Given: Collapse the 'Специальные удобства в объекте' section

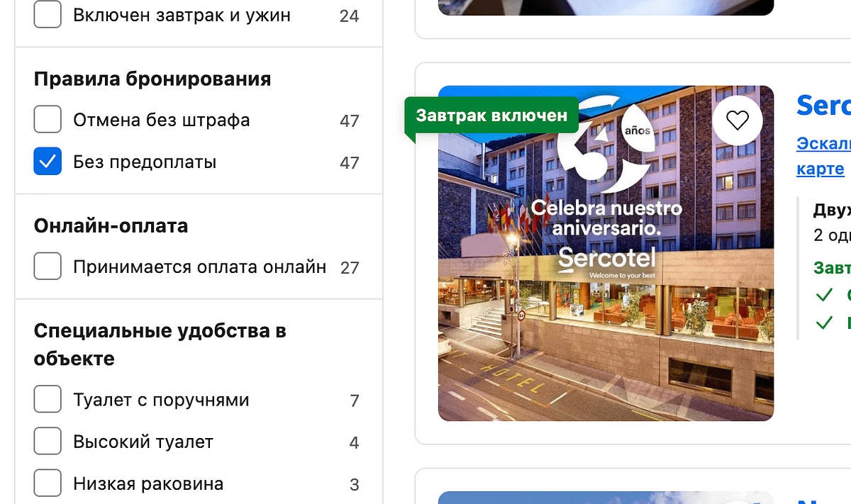Looking at the screenshot, I should click(x=160, y=344).
